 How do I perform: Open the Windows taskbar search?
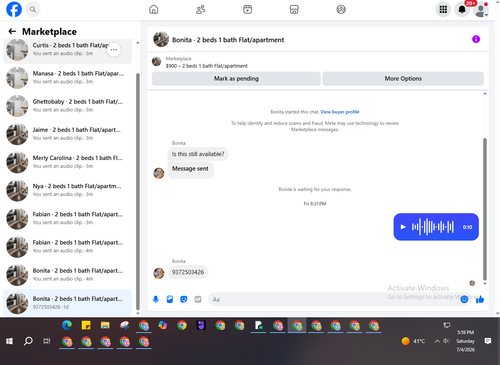tap(28, 341)
